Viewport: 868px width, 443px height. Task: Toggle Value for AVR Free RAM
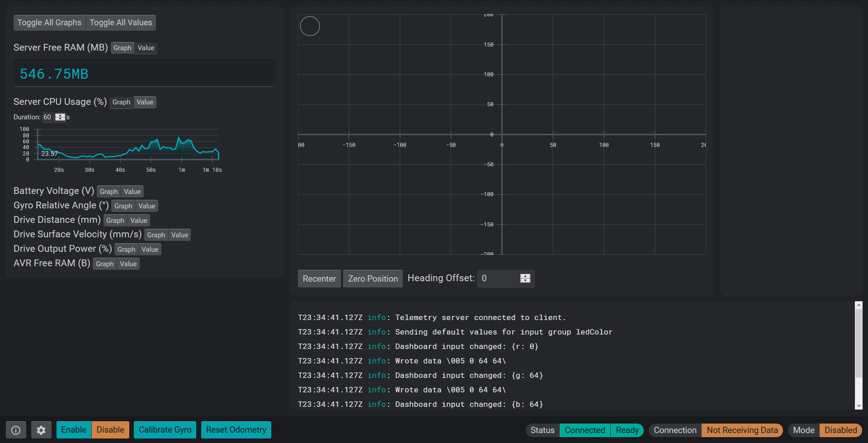(128, 264)
